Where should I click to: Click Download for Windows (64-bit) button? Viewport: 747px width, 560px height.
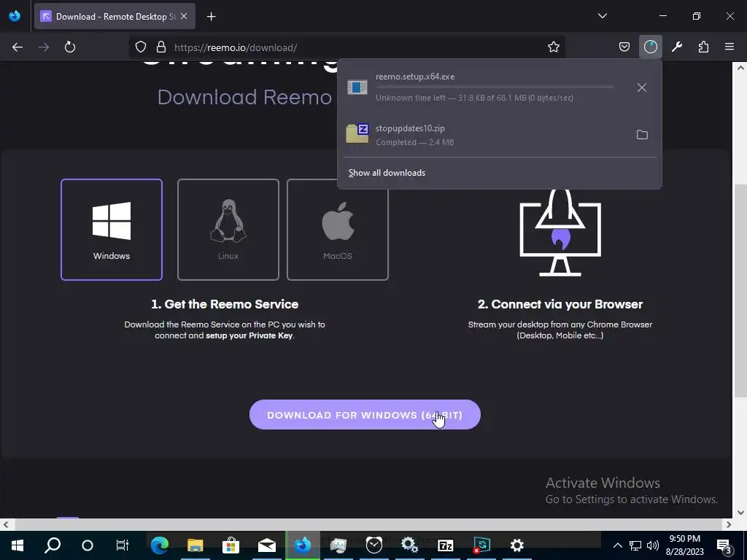point(365,415)
